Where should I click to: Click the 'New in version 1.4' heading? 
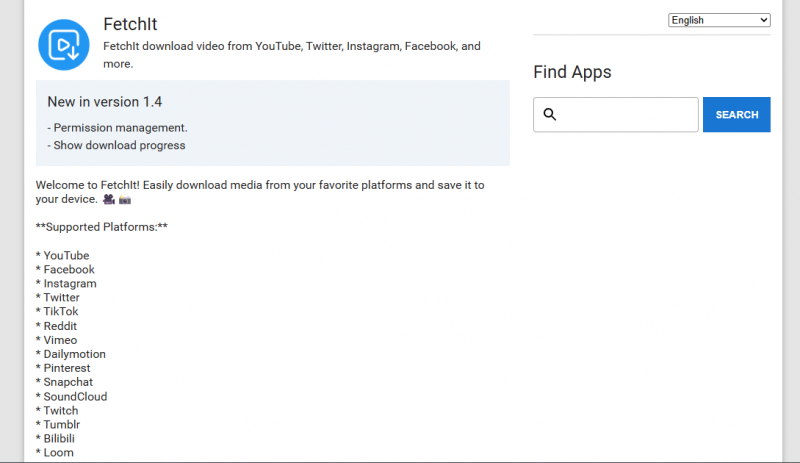click(105, 102)
